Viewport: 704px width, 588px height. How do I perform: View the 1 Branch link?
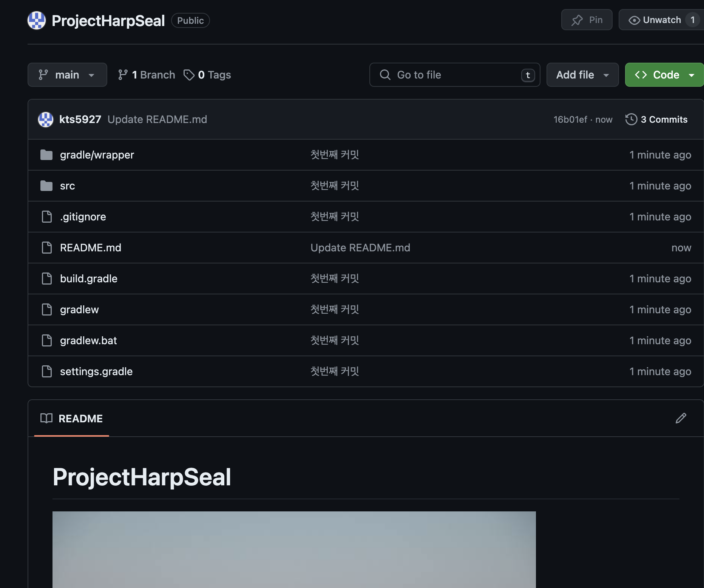[x=147, y=75]
